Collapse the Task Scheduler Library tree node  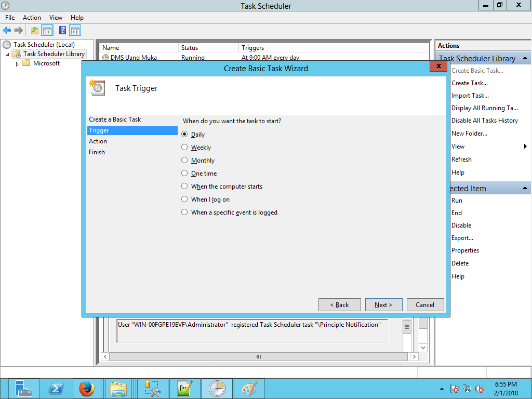pyautogui.click(x=7, y=55)
